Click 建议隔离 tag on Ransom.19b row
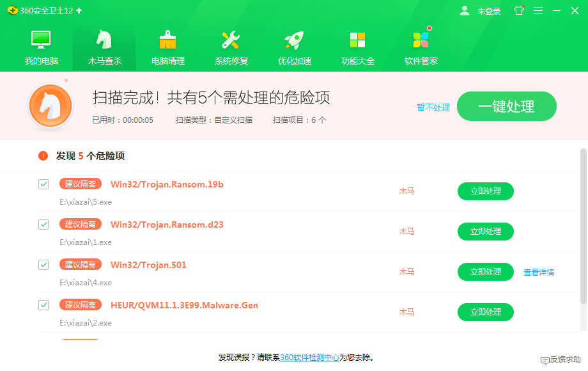 pos(81,184)
